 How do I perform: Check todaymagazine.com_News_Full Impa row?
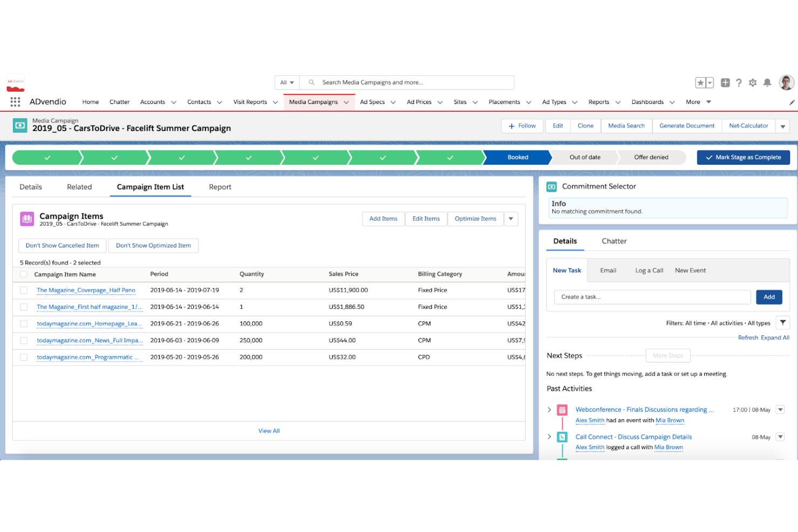(24, 341)
